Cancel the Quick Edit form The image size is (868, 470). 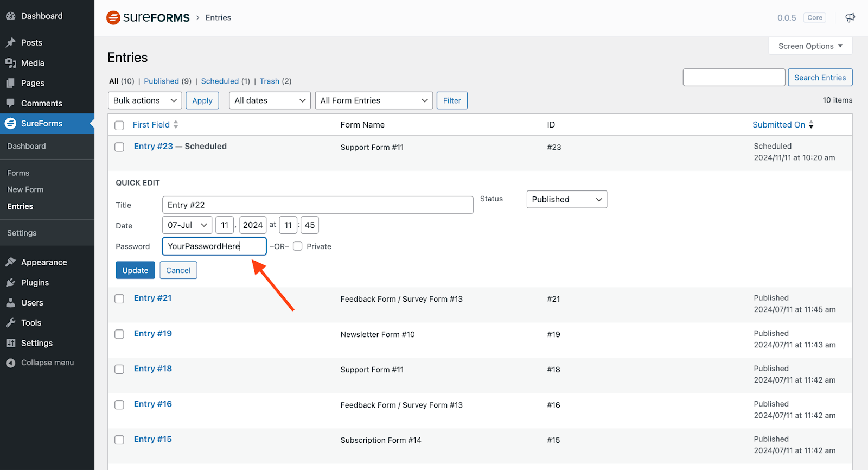tap(178, 270)
